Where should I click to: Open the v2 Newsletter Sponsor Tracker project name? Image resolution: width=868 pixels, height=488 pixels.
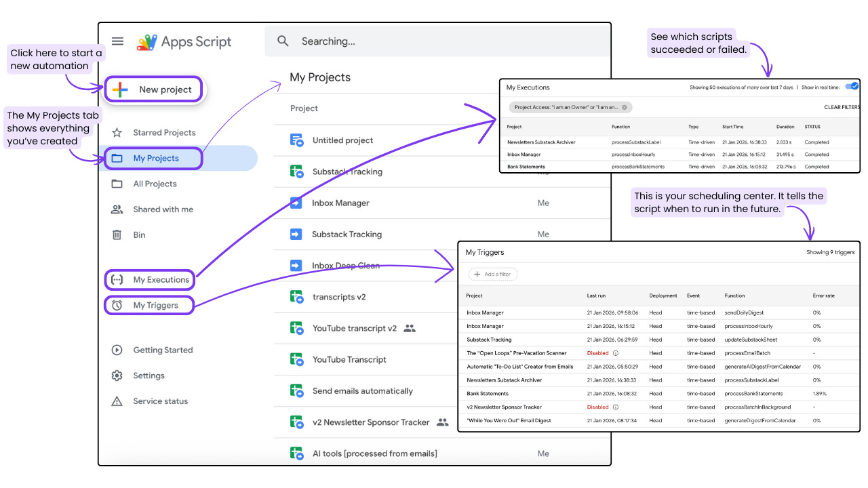[371, 422]
